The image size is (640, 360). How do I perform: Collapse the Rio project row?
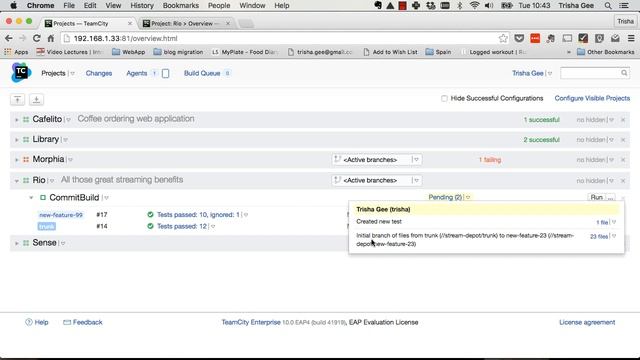coord(16,180)
